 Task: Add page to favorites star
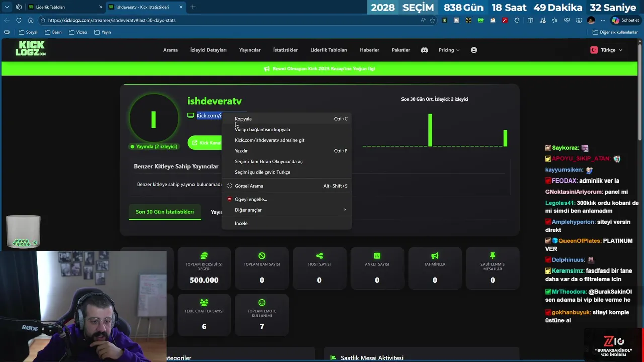pyautogui.click(x=432, y=20)
